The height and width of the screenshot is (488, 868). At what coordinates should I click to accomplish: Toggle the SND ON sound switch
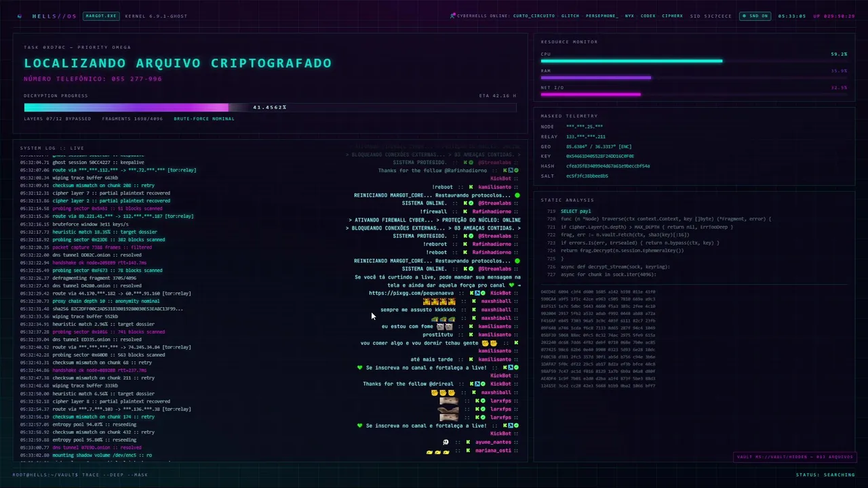click(x=756, y=16)
